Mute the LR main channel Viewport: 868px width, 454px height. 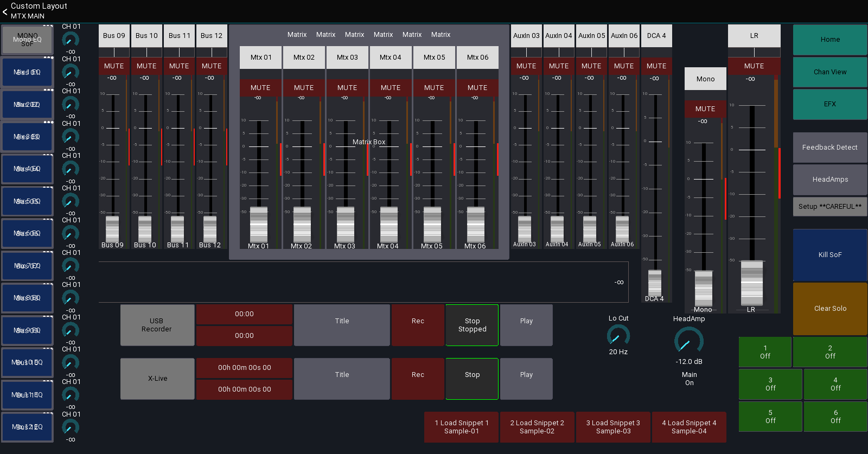tap(754, 66)
